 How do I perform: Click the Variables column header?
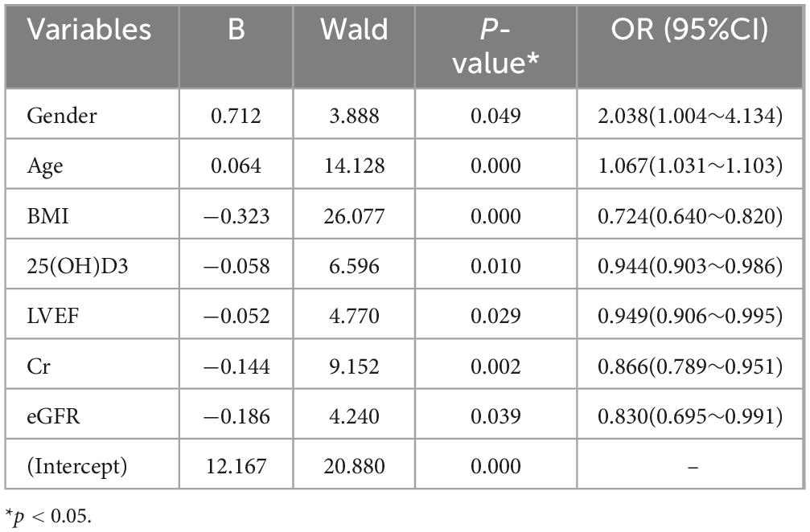89,30
